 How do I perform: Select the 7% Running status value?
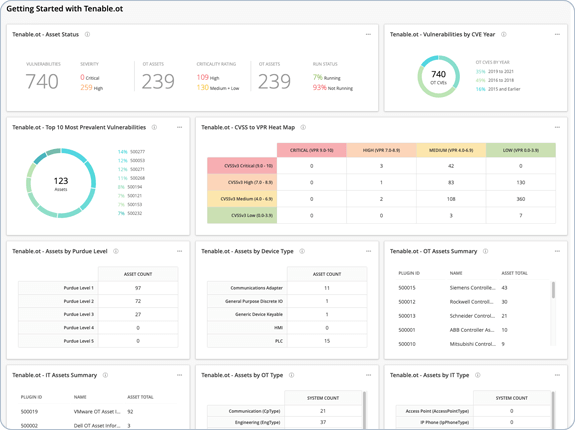pyautogui.click(x=326, y=78)
